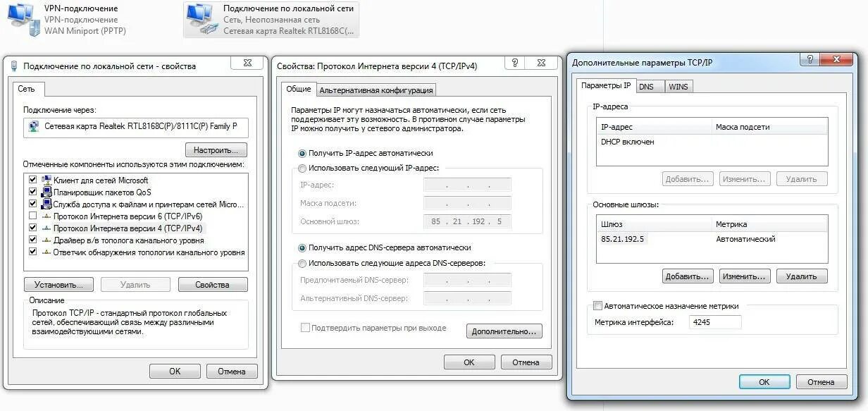Click the TCP/IPv4 protocol icon
Image resolution: width=868 pixels, height=411 pixels.
pyautogui.click(x=46, y=228)
